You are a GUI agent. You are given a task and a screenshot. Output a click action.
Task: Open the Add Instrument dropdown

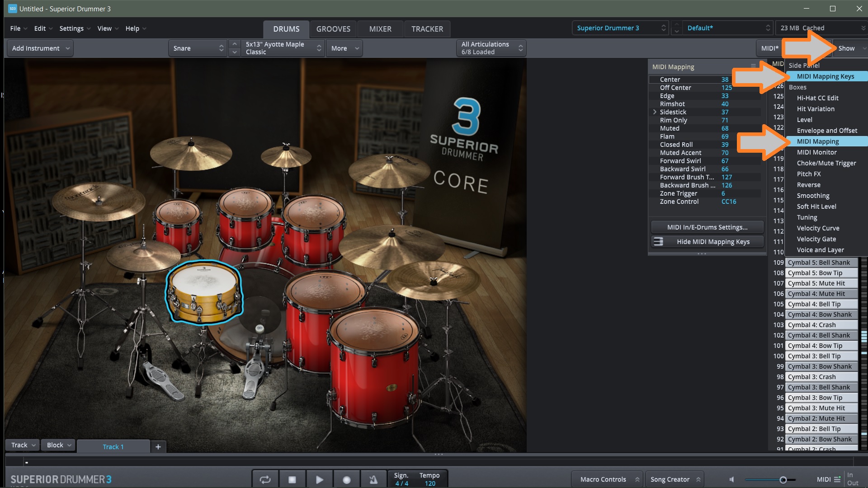click(40, 48)
